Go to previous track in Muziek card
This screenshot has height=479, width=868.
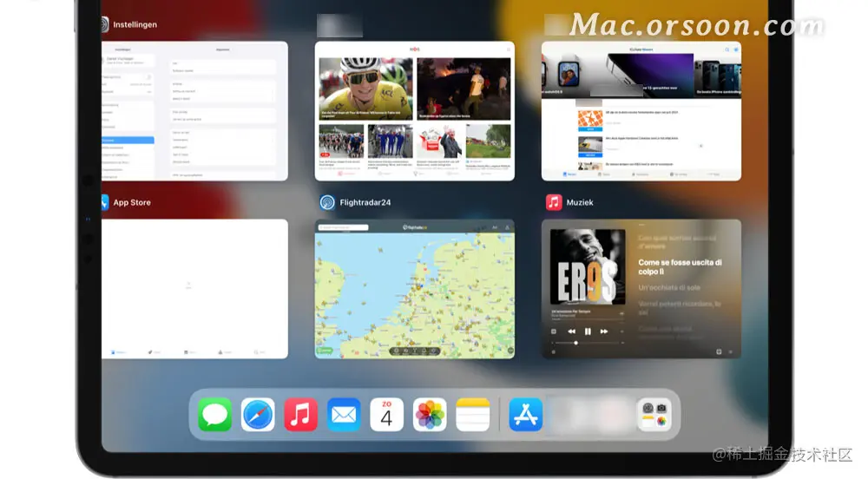(571, 331)
